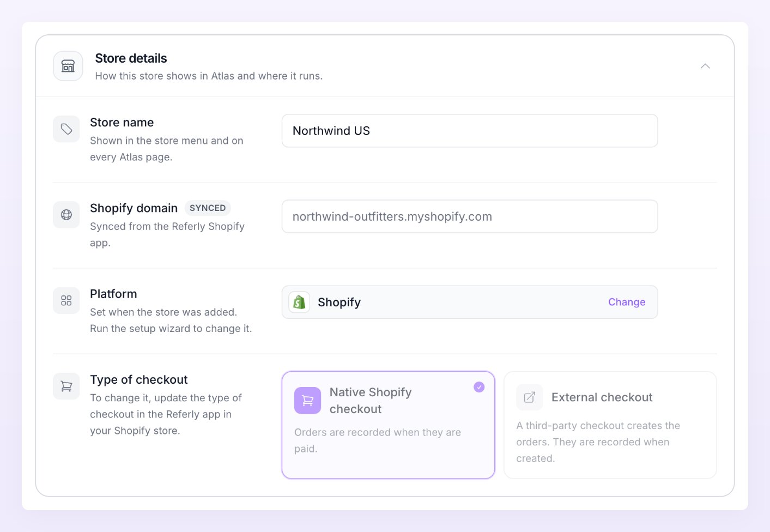Image resolution: width=770 pixels, height=532 pixels.
Task: Click the Shopify domain label
Action: pos(134,208)
